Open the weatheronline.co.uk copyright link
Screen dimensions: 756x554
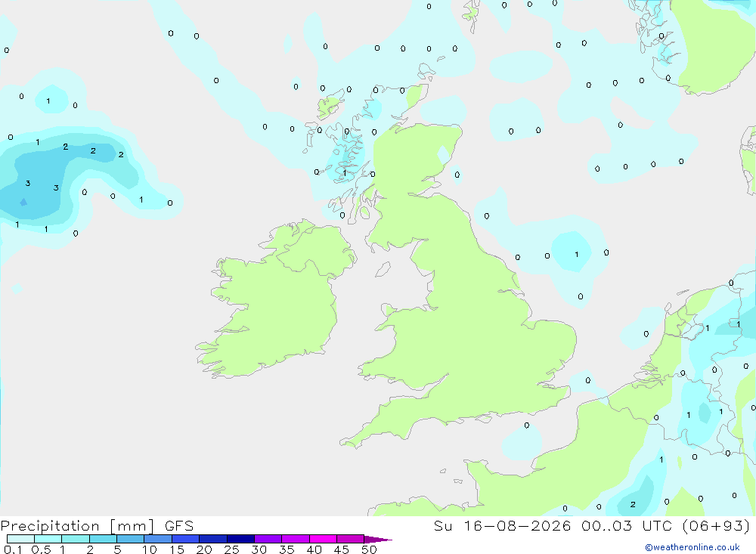[692, 547]
